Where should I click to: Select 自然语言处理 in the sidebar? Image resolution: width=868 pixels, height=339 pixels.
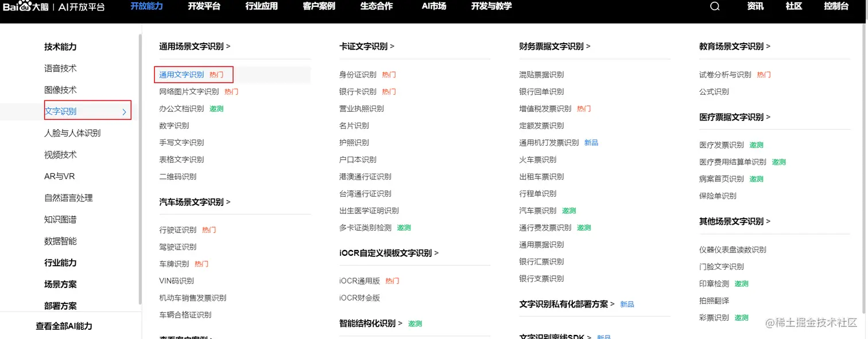coord(68,198)
